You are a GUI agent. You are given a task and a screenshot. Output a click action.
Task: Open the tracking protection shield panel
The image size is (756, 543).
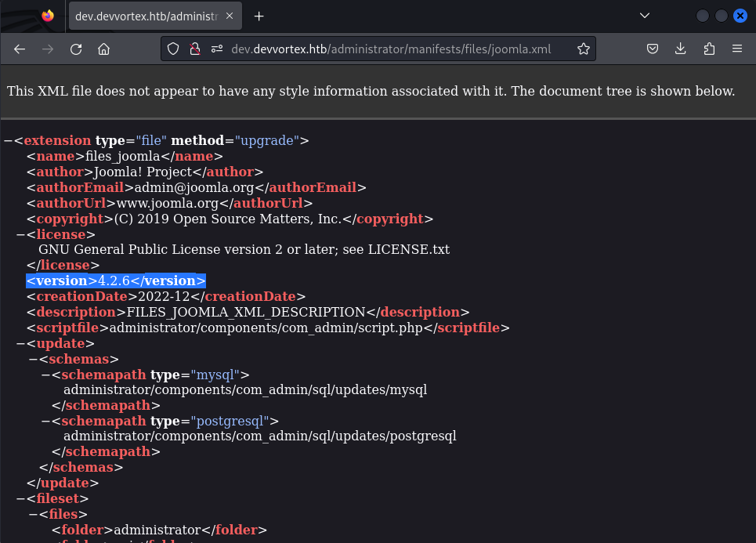click(x=173, y=49)
